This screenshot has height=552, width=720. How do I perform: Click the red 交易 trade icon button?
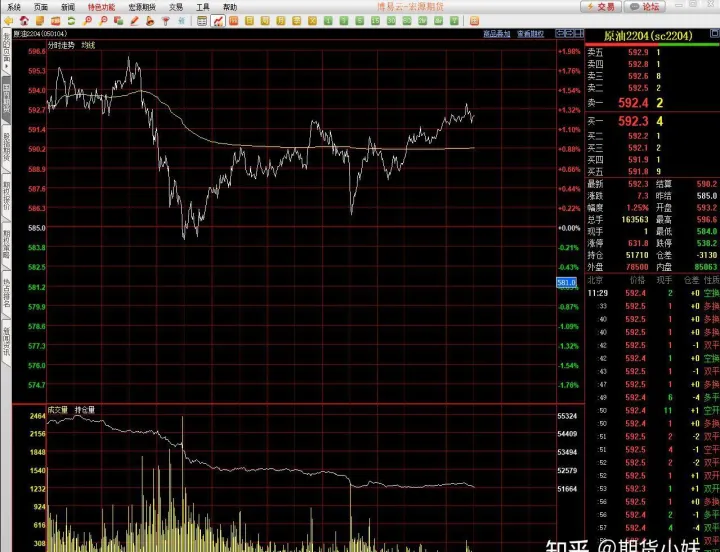click(x=600, y=6)
